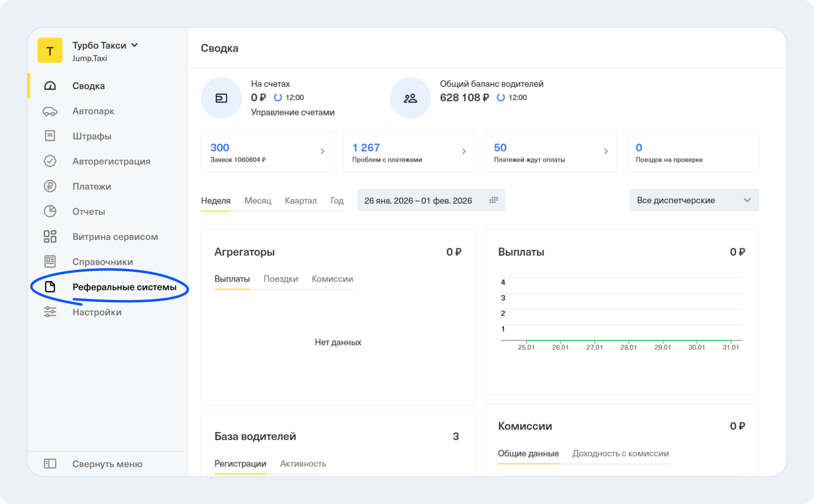Collapse sidebar with Свернуть меню
The width and height of the screenshot is (814, 504).
[107, 464]
